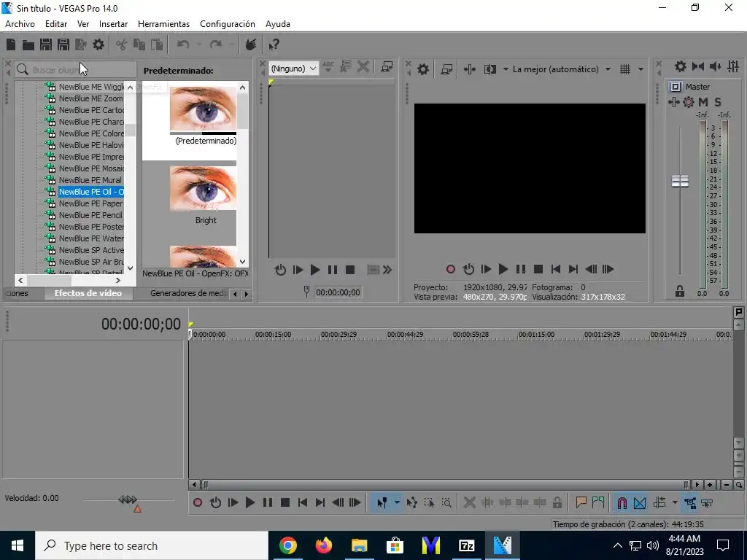Screen dimensions: 747x560
Task: Click Stop in the timeline transport bar
Action: point(285,503)
